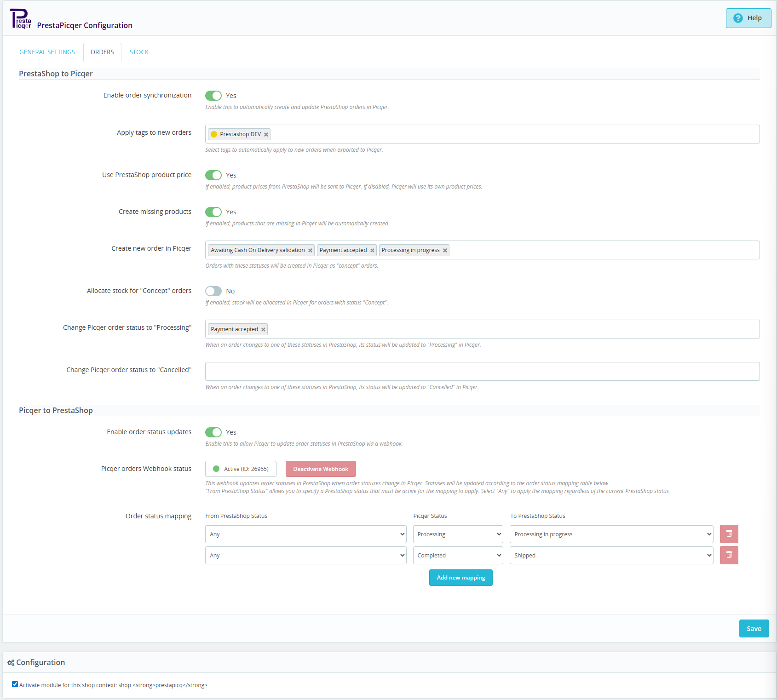Click the yellow color dot on Prestashop DEV tag
Viewport: 777px width, 700px height.
click(x=214, y=134)
